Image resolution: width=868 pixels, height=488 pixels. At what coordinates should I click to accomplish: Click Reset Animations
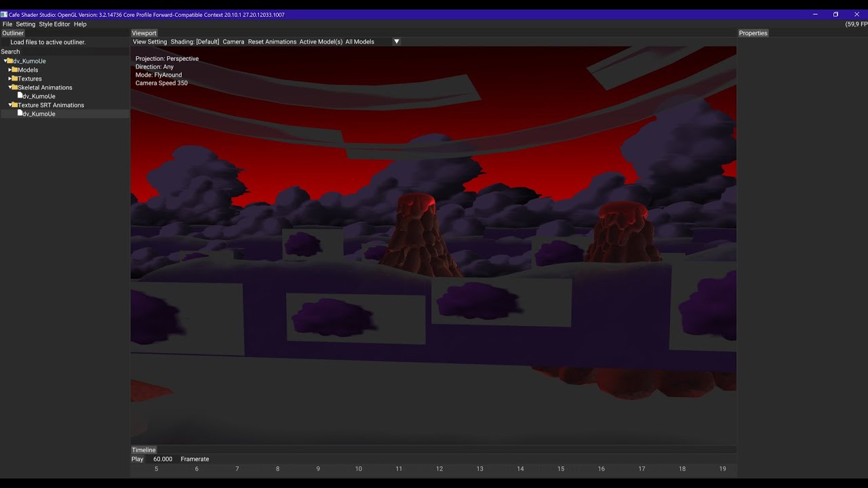[x=272, y=42]
